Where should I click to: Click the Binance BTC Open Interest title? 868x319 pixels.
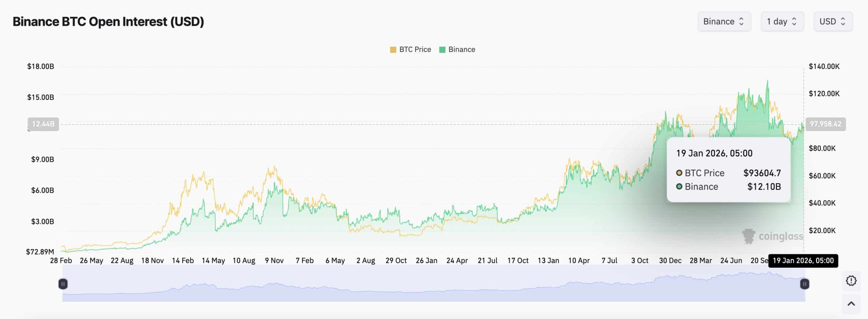107,21
